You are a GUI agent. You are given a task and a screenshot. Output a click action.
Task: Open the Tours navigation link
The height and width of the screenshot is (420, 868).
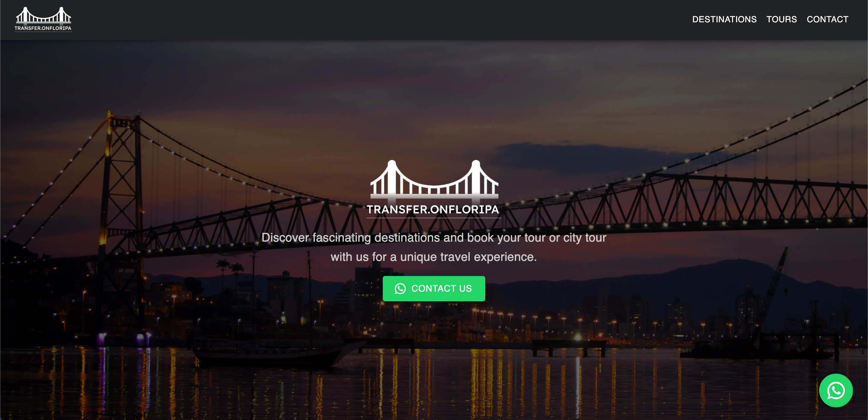pyautogui.click(x=782, y=19)
